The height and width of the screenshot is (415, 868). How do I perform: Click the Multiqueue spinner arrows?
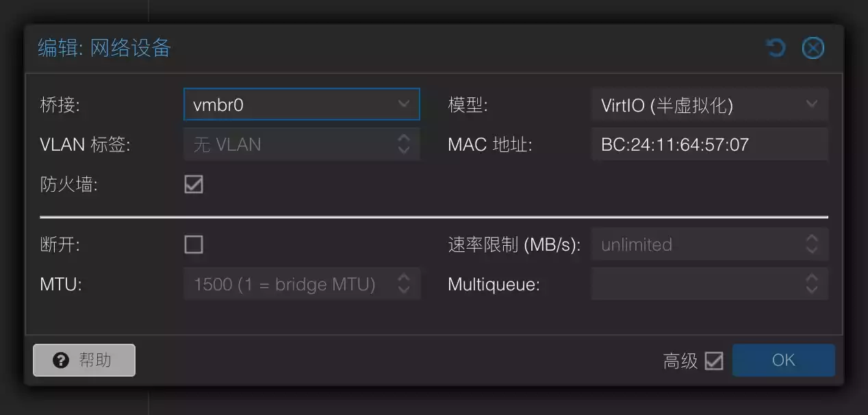812,284
